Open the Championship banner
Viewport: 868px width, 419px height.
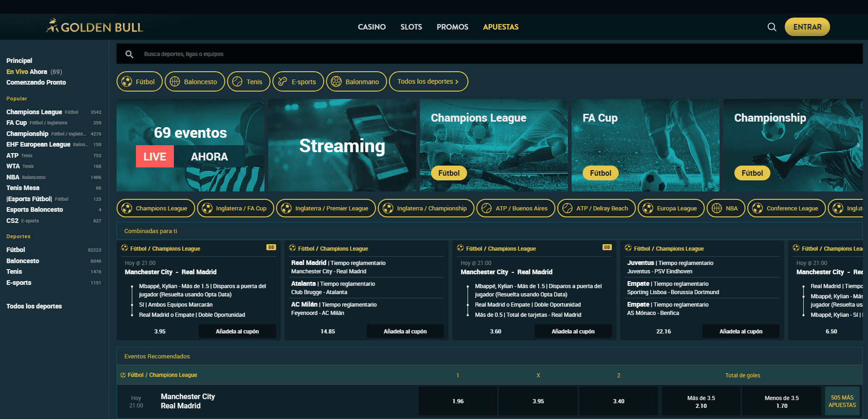click(793, 145)
